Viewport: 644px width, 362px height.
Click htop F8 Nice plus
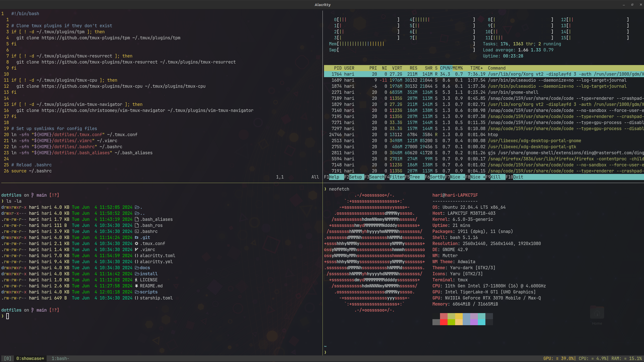coord(475,177)
